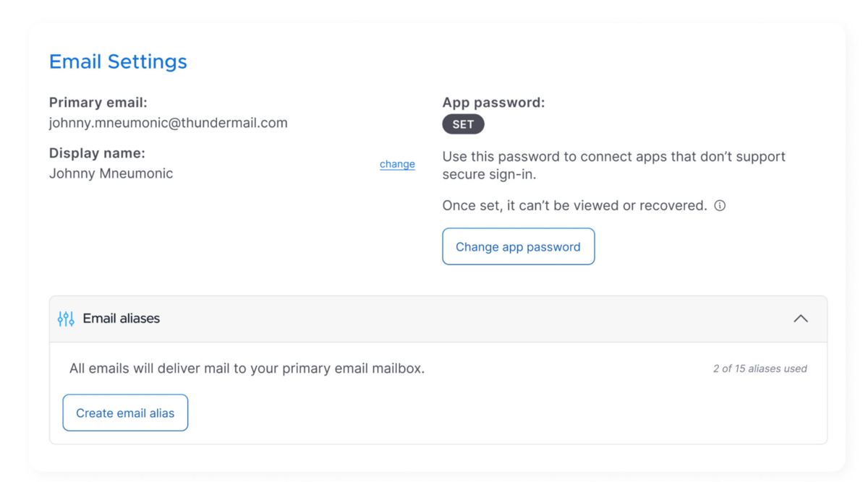Click the Primary email label
The height and width of the screenshot is (482, 868).
click(98, 103)
